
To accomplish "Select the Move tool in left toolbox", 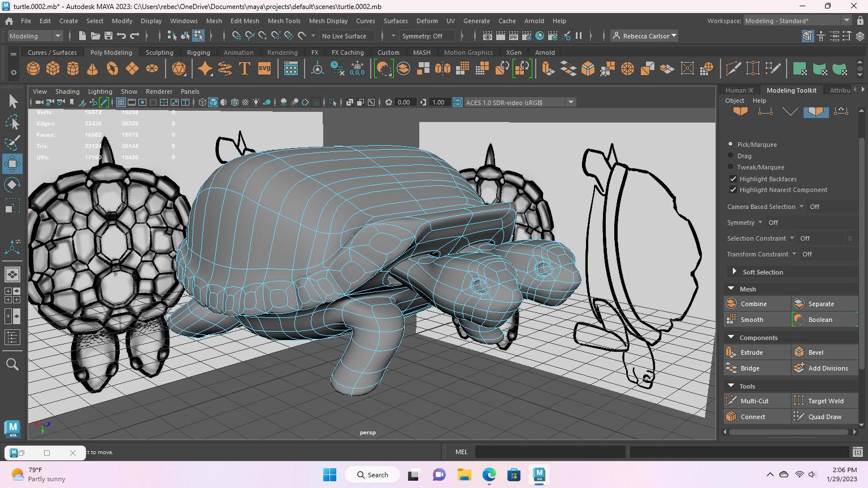I will click(12, 164).
